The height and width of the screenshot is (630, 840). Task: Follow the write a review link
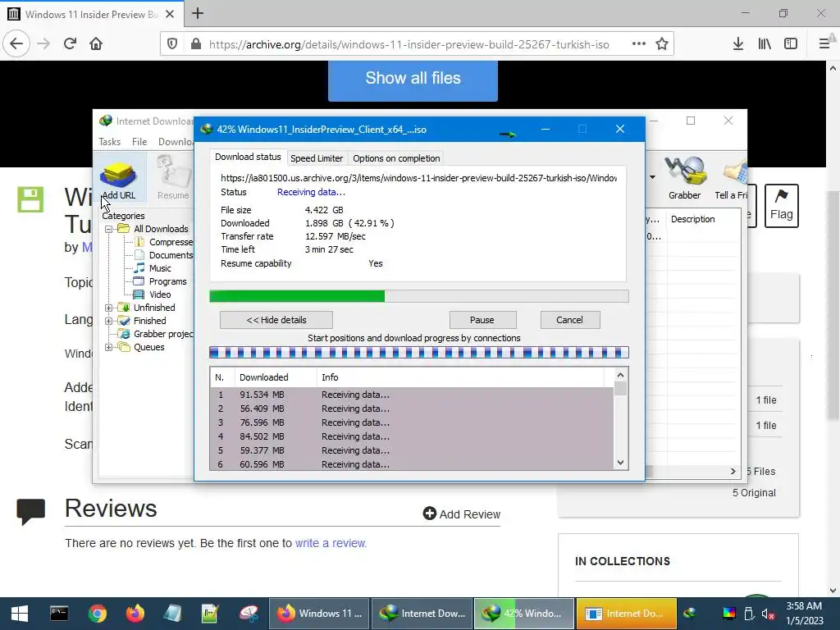point(331,543)
